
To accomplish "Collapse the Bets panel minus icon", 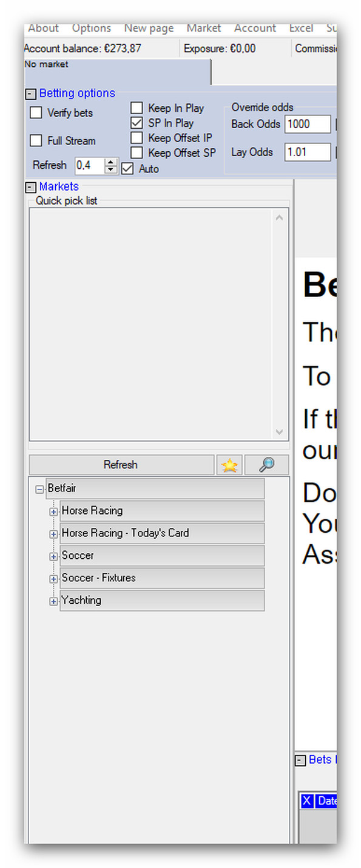I will click(x=300, y=760).
